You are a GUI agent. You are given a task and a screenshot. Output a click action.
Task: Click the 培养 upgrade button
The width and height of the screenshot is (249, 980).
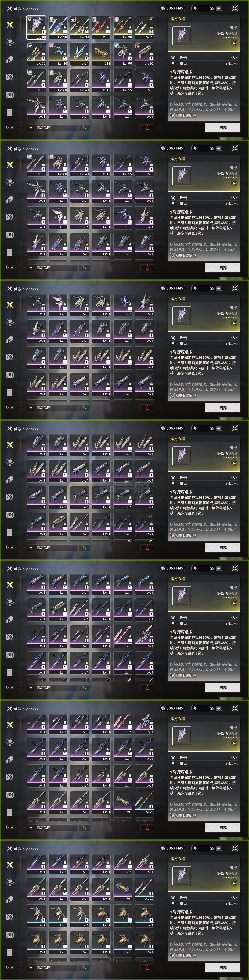[x=223, y=127]
